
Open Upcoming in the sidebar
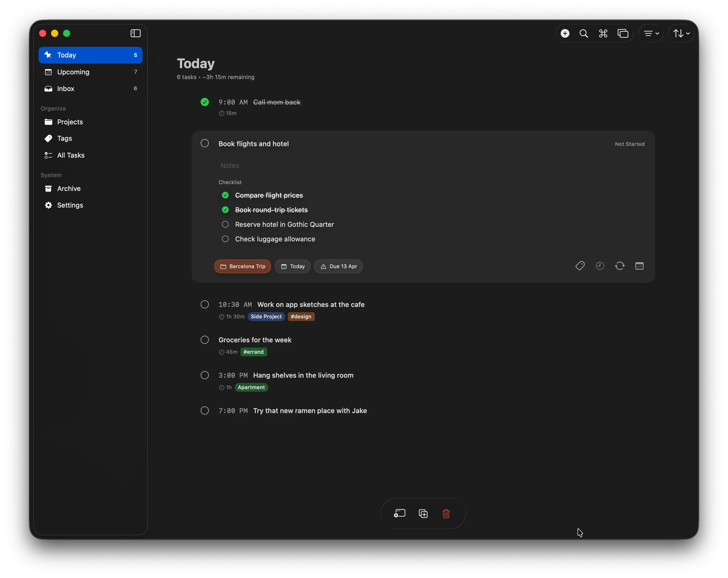91,72
